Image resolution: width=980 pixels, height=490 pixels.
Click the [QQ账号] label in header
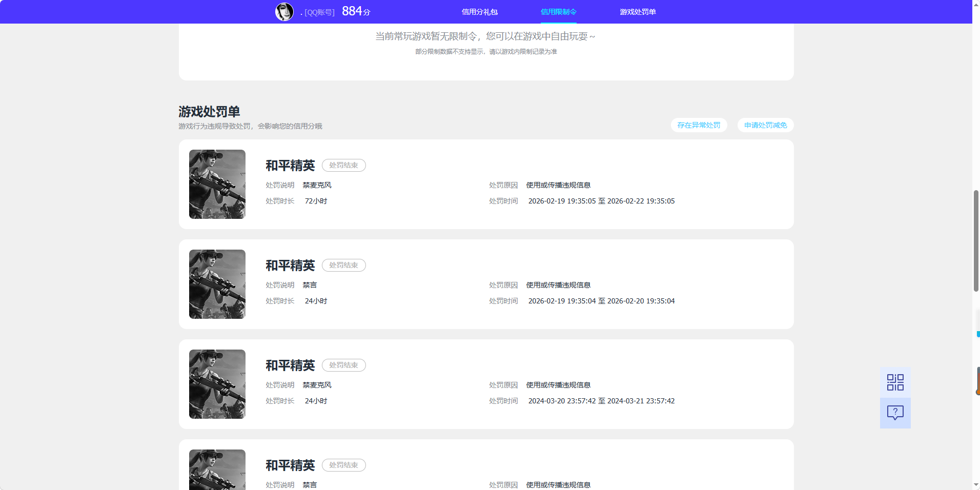(319, 12)
